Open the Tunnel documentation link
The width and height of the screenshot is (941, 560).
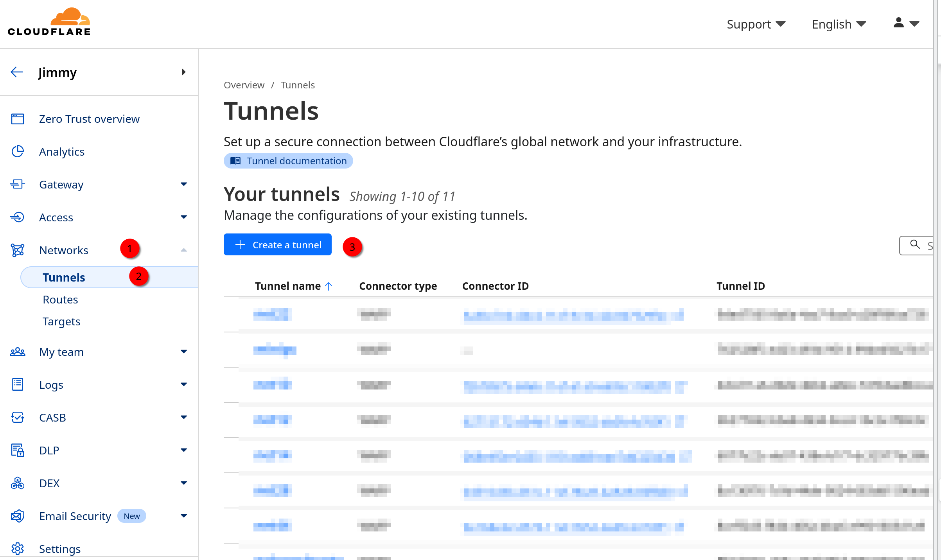tap(288, 161)
